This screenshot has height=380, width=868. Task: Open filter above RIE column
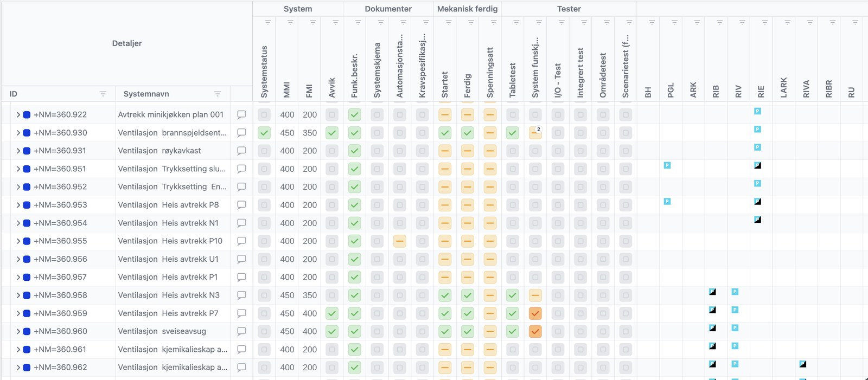click(x=765, y=22)
